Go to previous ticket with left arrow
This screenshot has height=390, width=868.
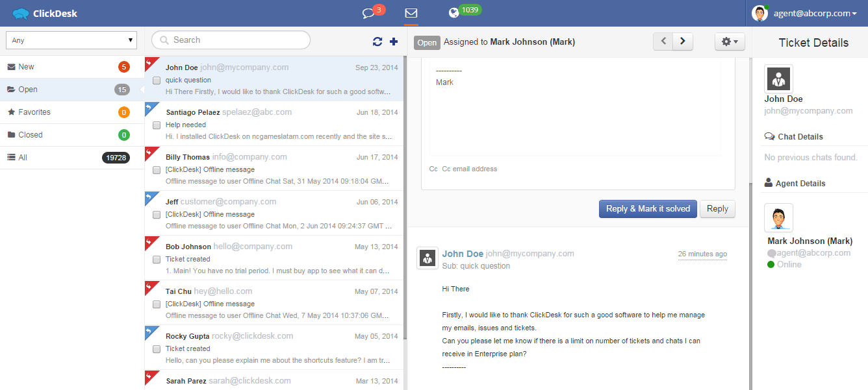click(x=663, y=42)
